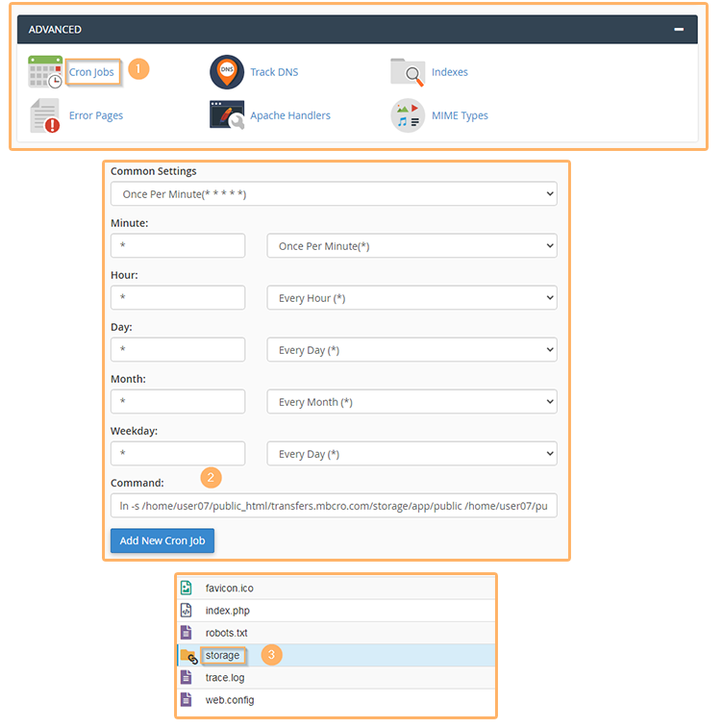Click the Apache Handlers icon
This screenshot has height=728, width=723.
tap(227, 115)
